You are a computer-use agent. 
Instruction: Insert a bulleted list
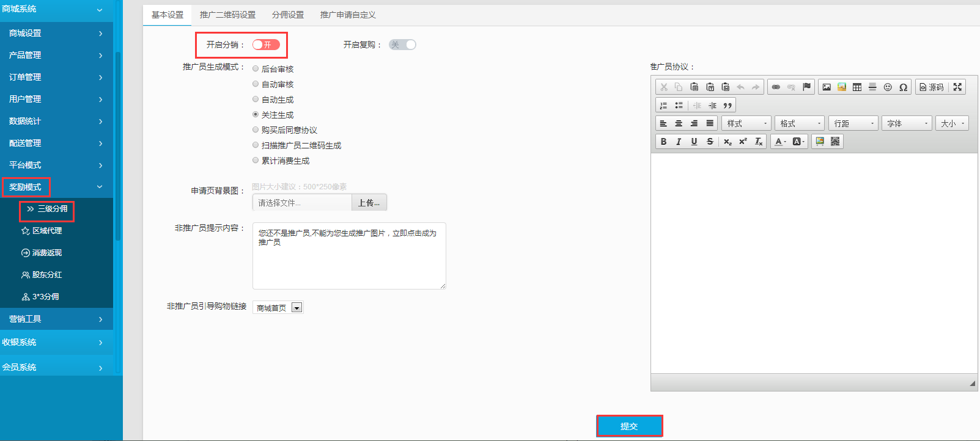[679, 106]
